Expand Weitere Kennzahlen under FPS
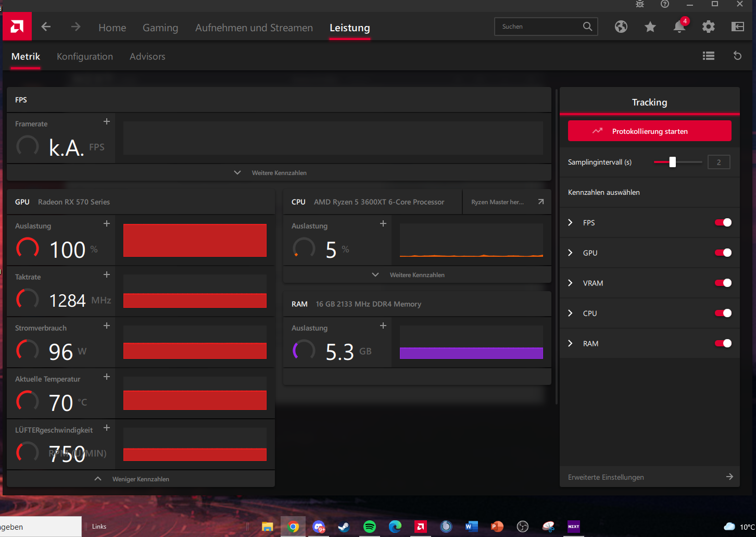 (279, 172)
